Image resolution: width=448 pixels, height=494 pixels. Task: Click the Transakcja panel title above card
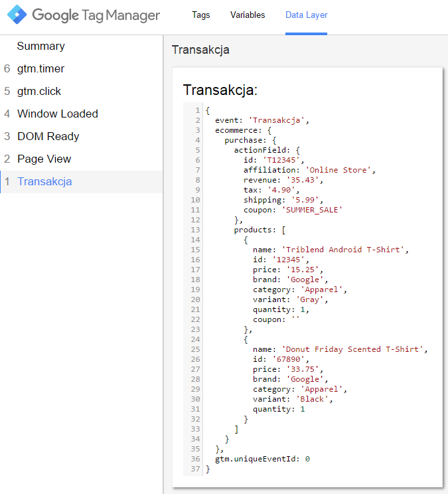200,50
